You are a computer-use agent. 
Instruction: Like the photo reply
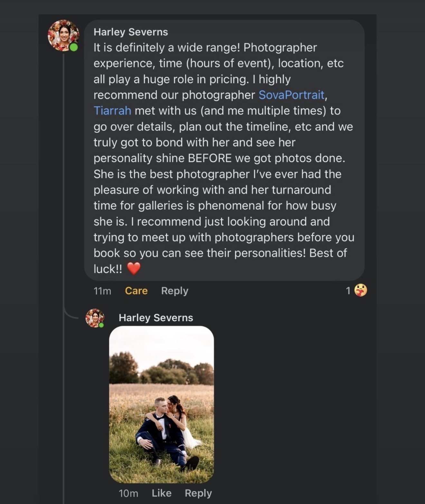(162, 493)
